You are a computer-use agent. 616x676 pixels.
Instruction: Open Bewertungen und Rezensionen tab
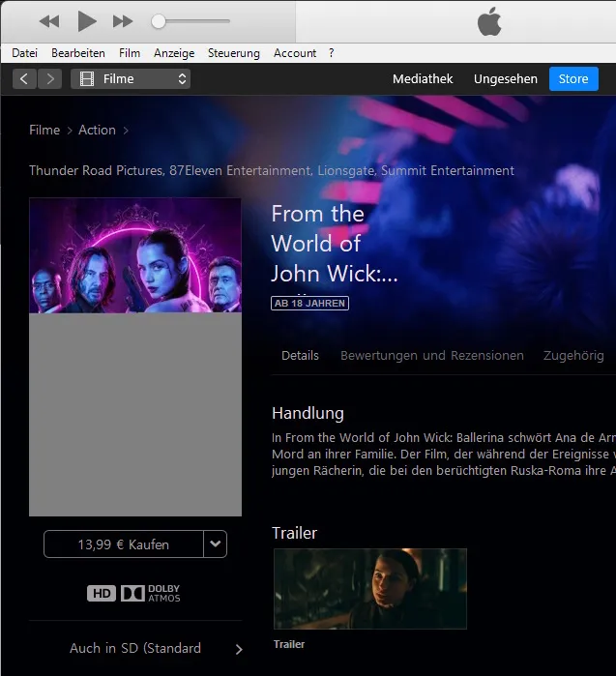(432, 356)
